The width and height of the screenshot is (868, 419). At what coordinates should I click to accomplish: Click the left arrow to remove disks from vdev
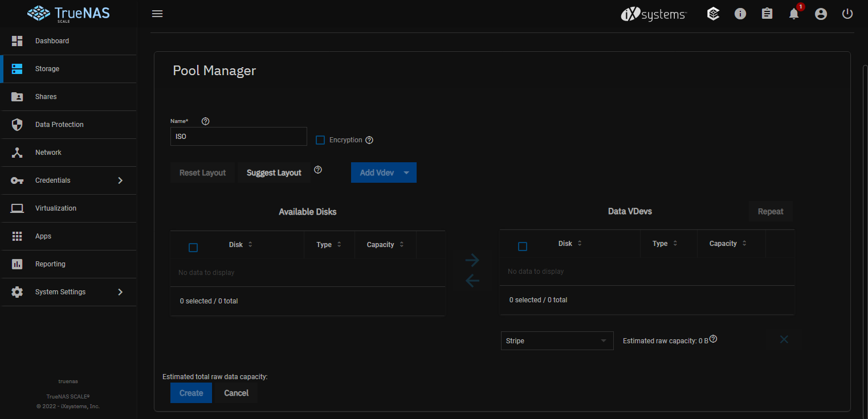tap(472, 281)
